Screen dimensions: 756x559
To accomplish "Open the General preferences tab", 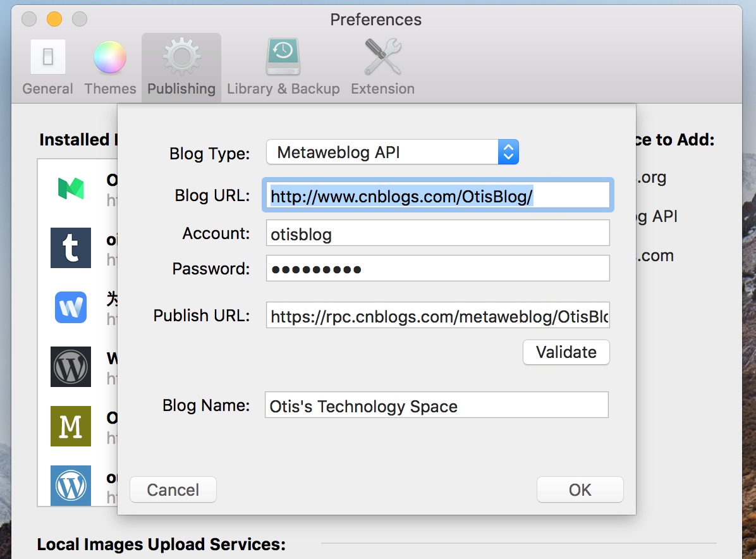I will click(x=47, y=68).
